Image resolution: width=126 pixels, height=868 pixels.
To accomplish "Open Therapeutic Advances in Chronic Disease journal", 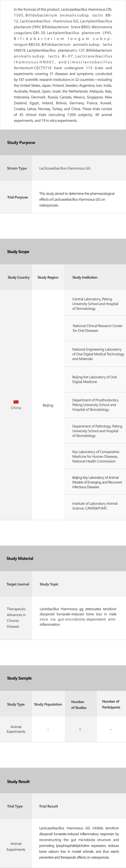I will coord(16,618).
